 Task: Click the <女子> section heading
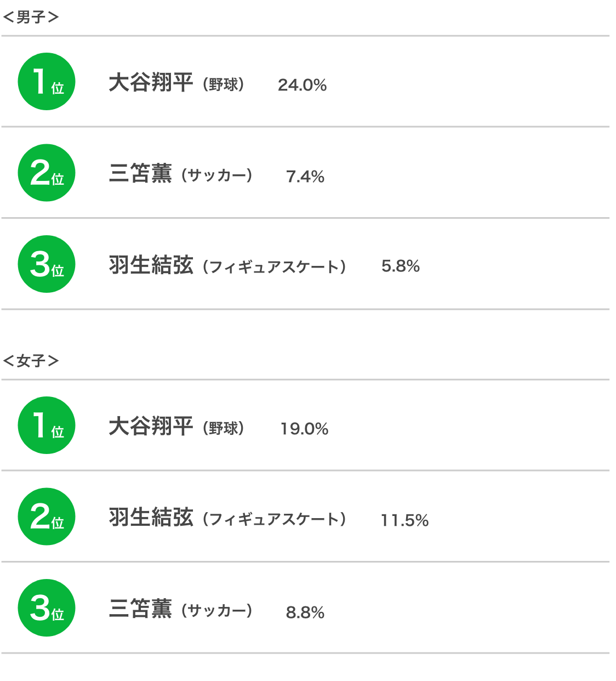(x=31, y=361)
